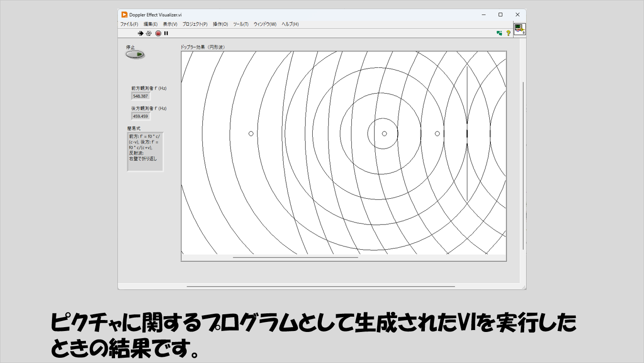Click the window's right vertical scrollbar
This screenshot has height=363, width=644.
click(523, 166)
